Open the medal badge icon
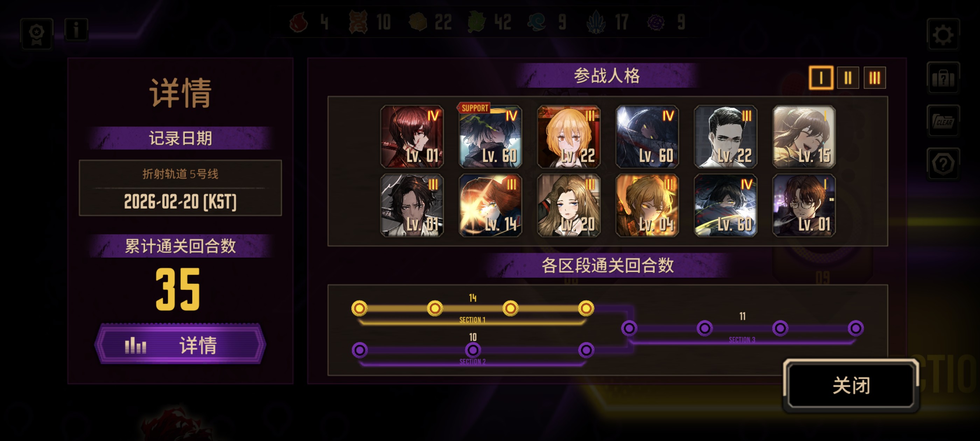 point(37,34)
